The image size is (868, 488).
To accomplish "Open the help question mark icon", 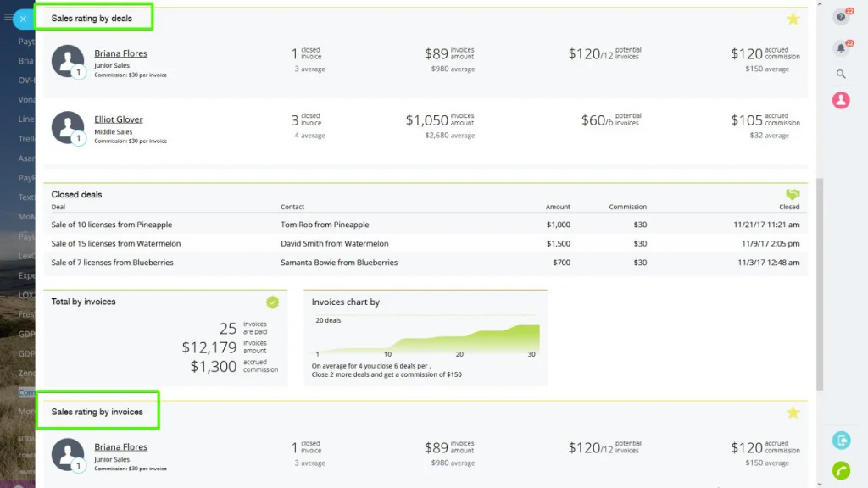I will tap(841, 17).
